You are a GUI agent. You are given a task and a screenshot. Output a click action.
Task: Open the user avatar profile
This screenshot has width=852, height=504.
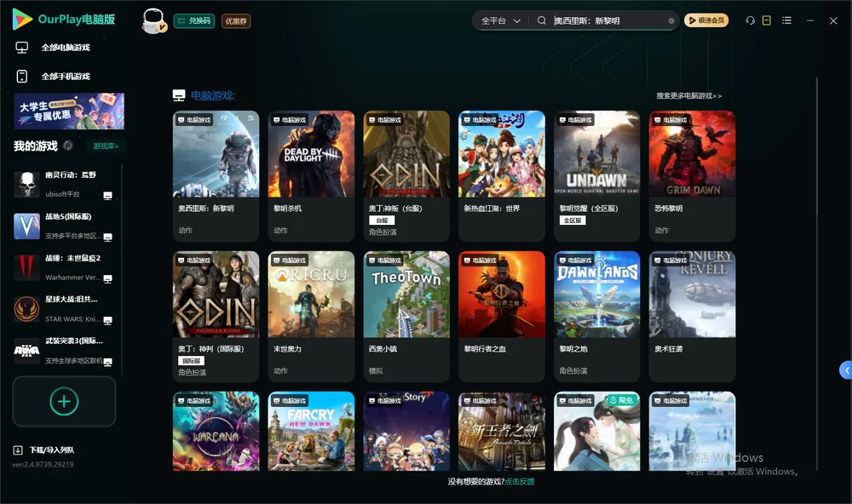point(153,20)
